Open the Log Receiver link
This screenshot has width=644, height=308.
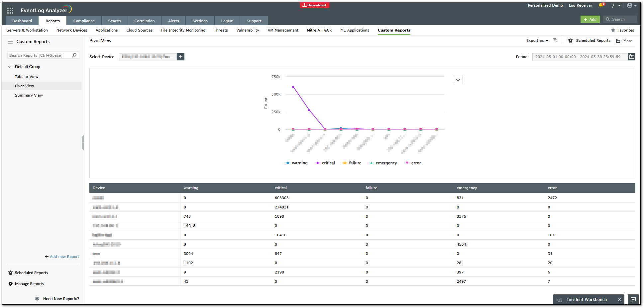[580, 5]
